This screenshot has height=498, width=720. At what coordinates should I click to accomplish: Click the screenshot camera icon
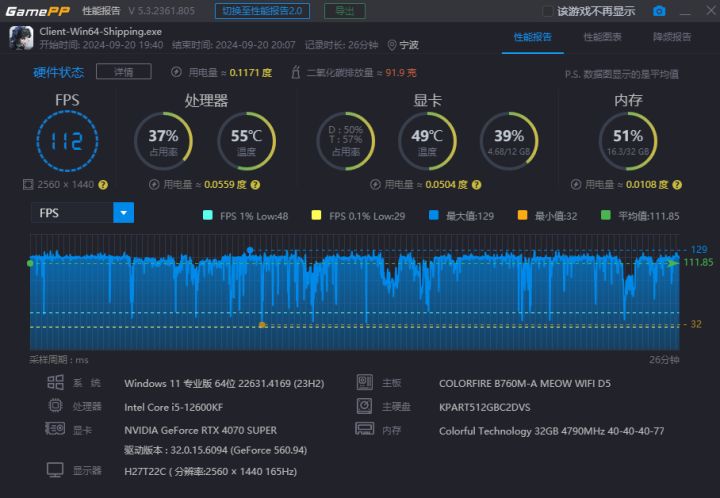coord(659,11)
